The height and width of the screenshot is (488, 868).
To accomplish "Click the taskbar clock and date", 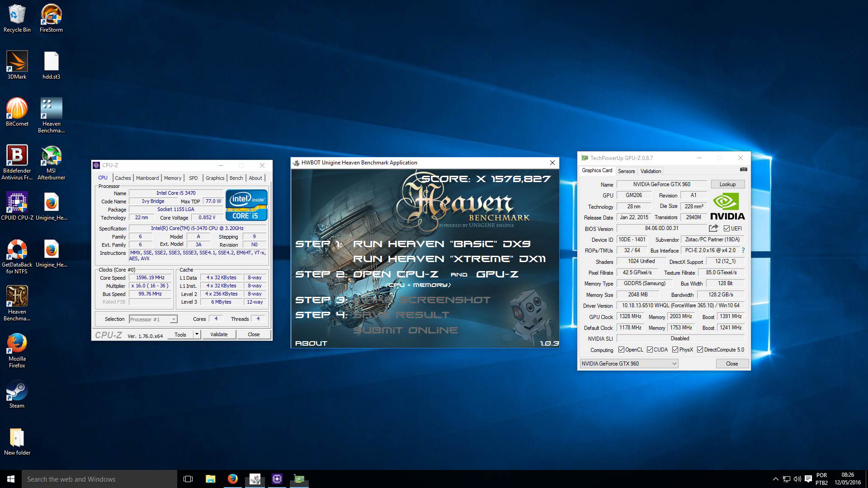I will [848, 479].
